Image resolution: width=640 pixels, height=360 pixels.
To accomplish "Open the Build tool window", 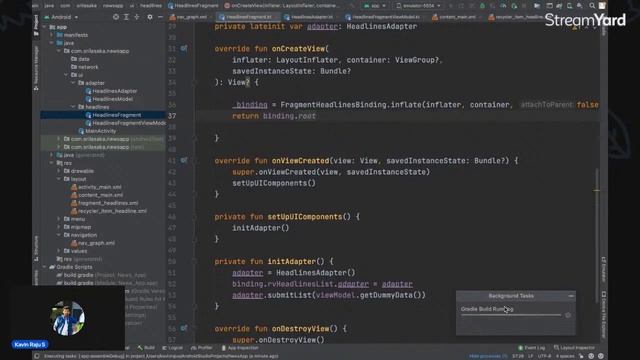I will (x=146, y=348).
